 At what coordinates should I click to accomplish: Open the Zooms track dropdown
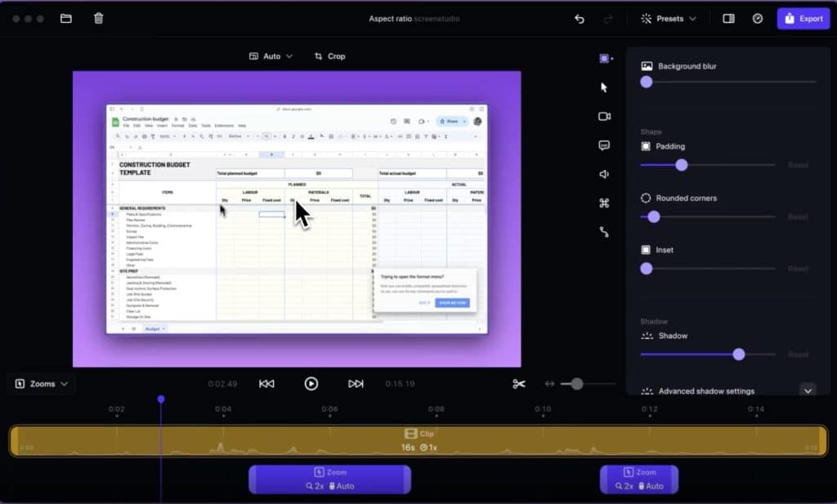43,384
